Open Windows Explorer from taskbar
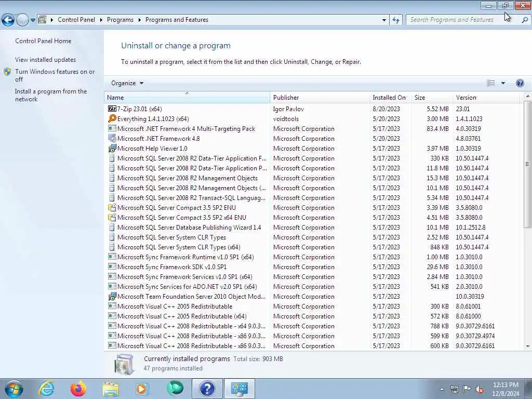 (x=111, y=389)
